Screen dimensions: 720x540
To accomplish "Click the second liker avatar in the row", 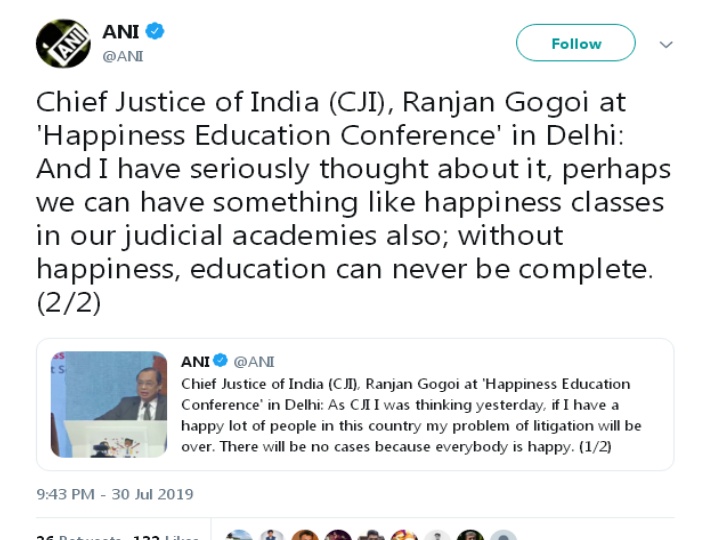I will pyautogui.click(x=272, y=536).
